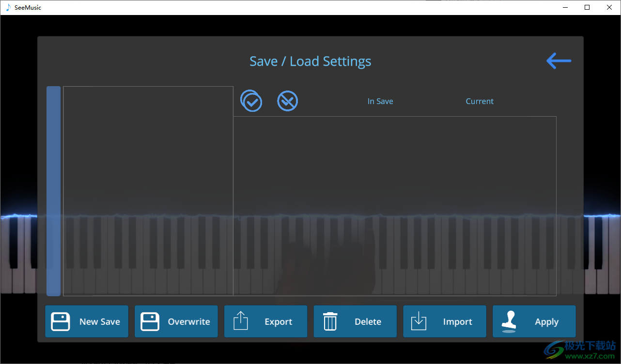The image size is (621, 364).
Task: Click the SeeMusic music note icon in titlebar
Action: 7,7
